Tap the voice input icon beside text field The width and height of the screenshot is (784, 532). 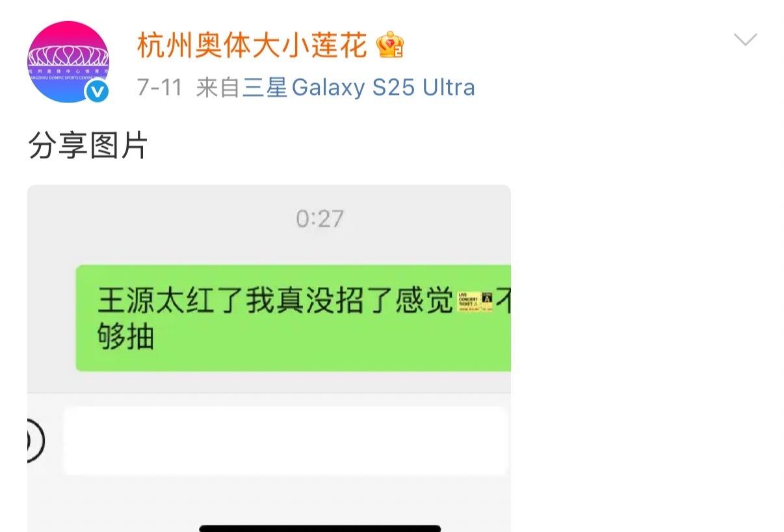point(34,441)
